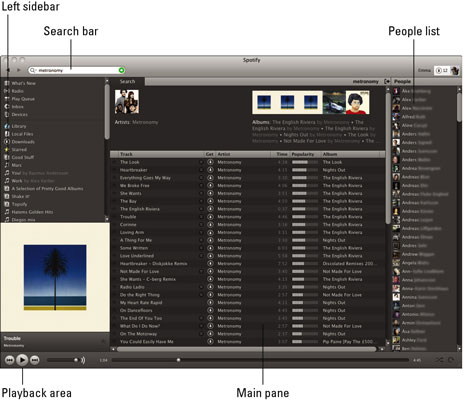Click the Get icon for Trouble
The height and width of the screenshot is (400, 463).
(210, 217)
